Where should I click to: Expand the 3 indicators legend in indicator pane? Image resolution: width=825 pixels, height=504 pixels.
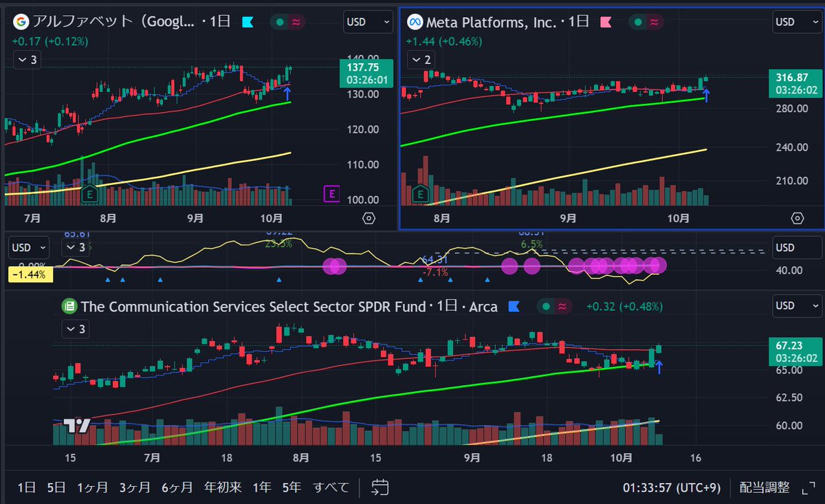[75, 247]
